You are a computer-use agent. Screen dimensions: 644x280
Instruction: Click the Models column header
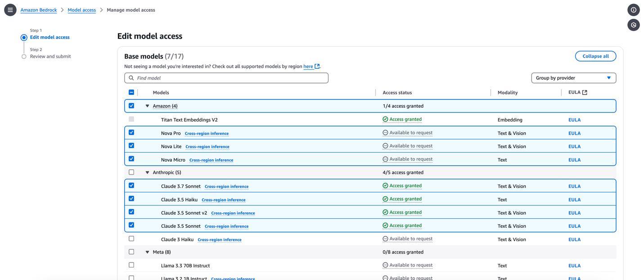(x=161, y=93)
